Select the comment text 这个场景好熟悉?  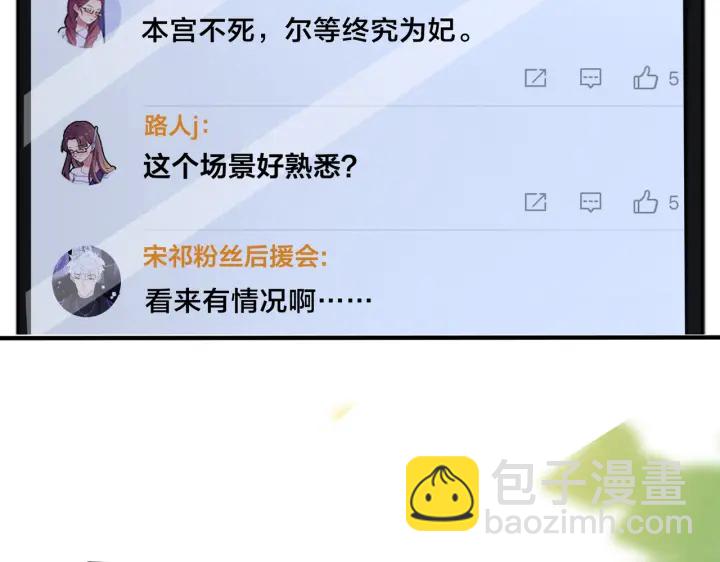click(250, 166)
